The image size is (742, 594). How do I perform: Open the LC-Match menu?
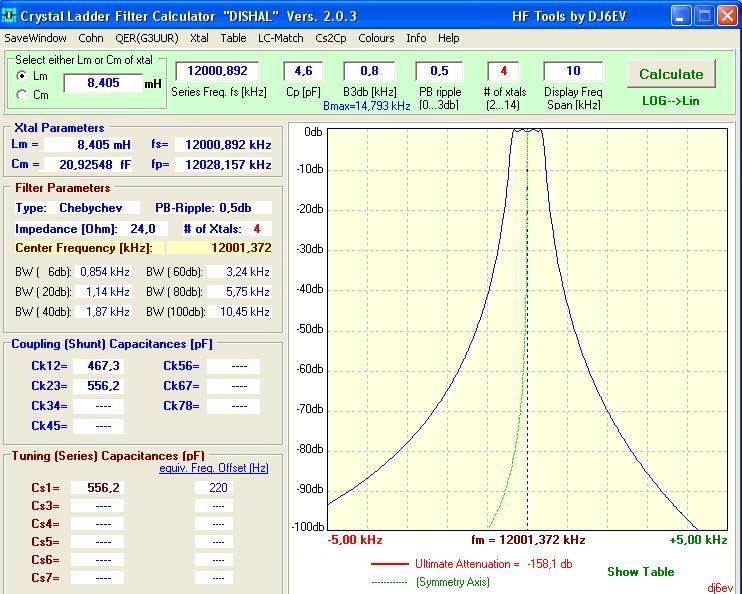pyautogui.click(x=280, y=38)
